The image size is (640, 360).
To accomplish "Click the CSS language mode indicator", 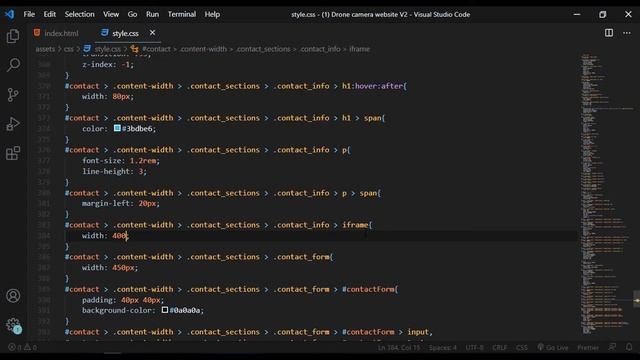I will tap(522, 347).
